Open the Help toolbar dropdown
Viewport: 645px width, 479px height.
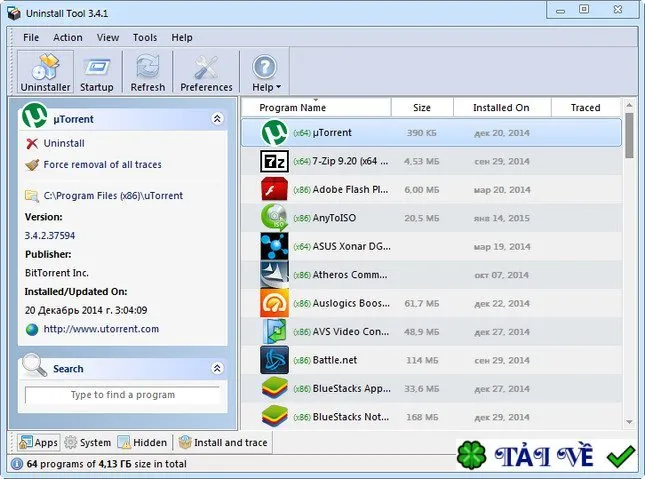[266, 72]
